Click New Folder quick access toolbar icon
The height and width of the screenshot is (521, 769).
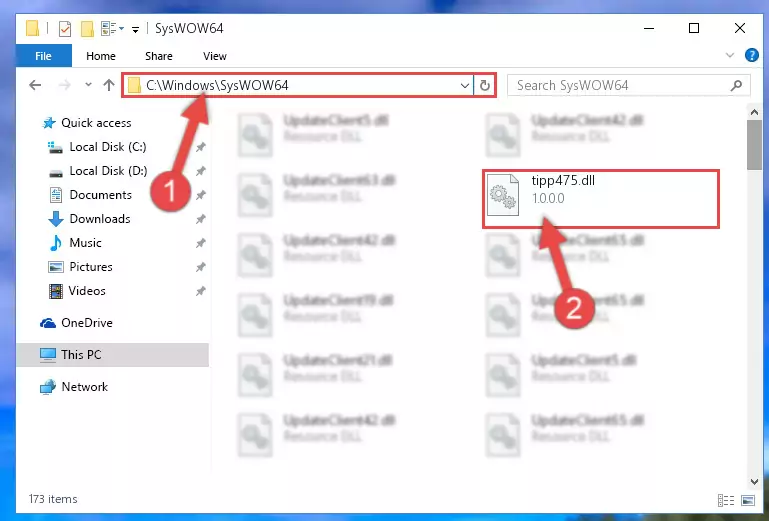tap(87, 28)
